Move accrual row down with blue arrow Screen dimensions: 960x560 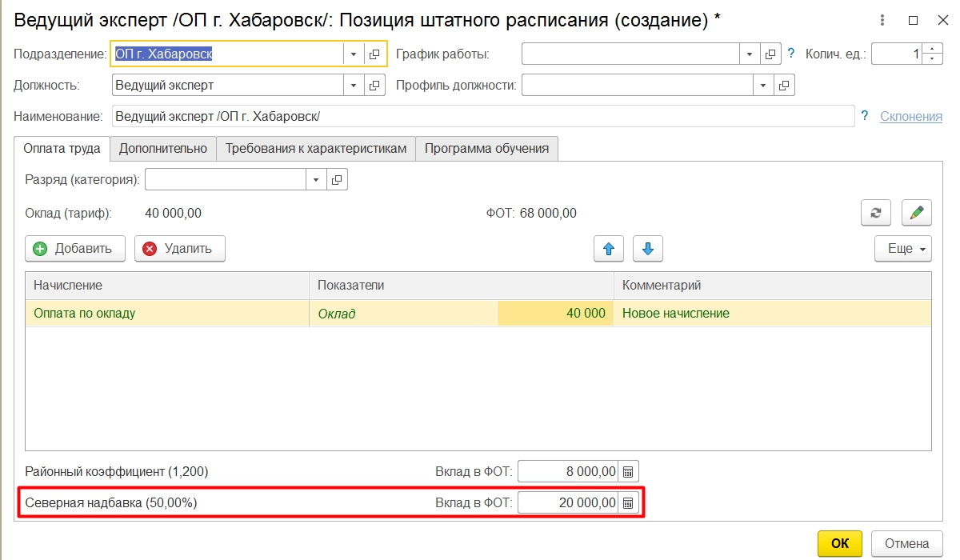tap(648, 249)
